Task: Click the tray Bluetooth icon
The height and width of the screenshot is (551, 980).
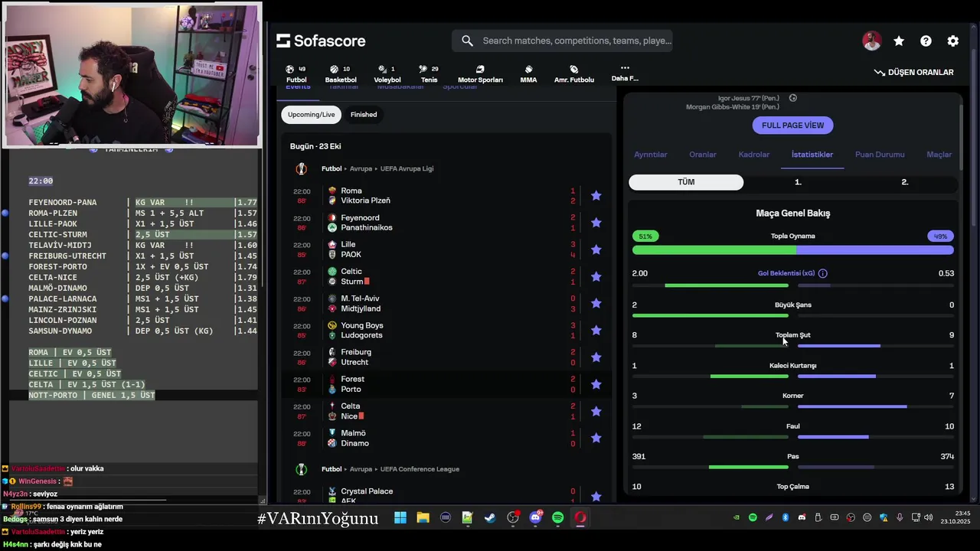Action: 786,518
